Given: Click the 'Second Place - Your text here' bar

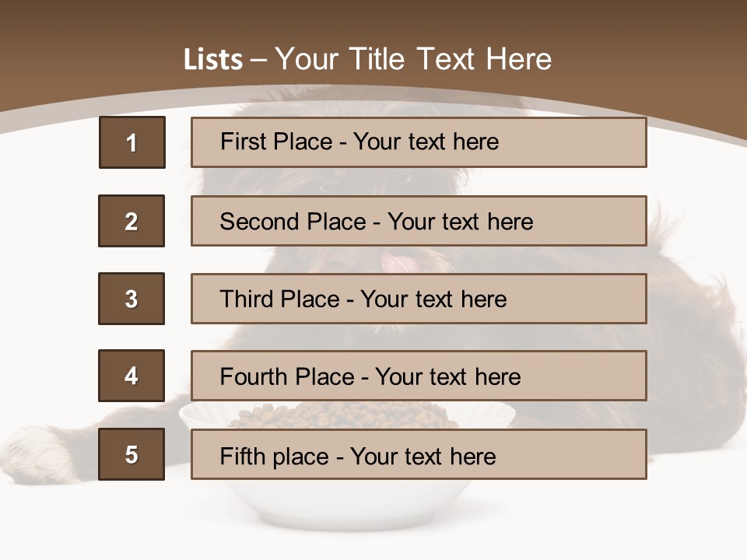Looking at the screenshot, I should point(419,221).
